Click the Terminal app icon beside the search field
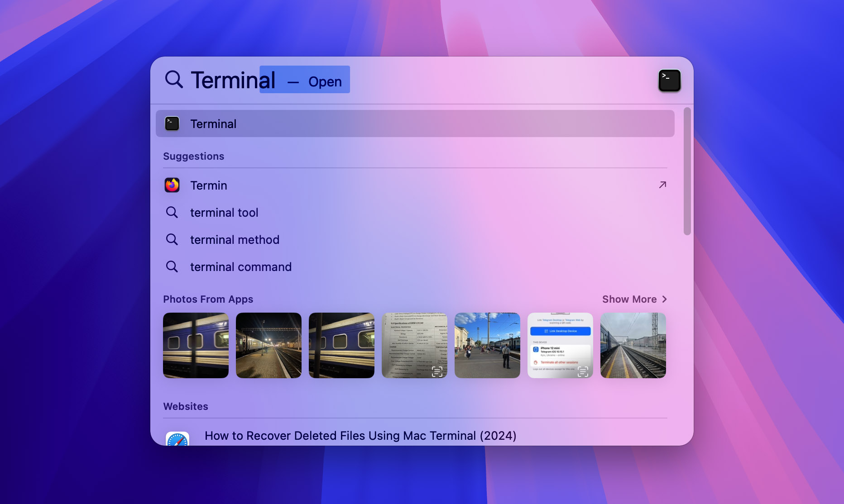Screen dimensions: 844x504 pyautogui.click(x=669, y=81)
